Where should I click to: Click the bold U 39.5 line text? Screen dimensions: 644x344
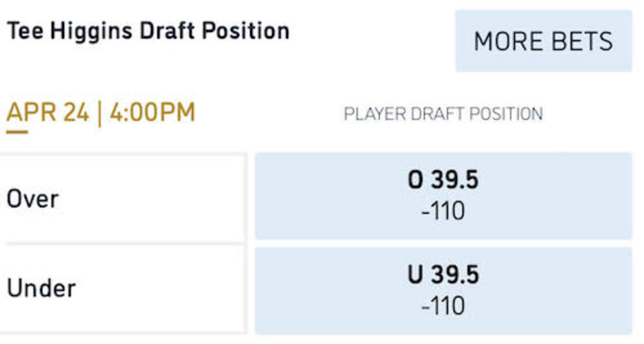point(443,275)
